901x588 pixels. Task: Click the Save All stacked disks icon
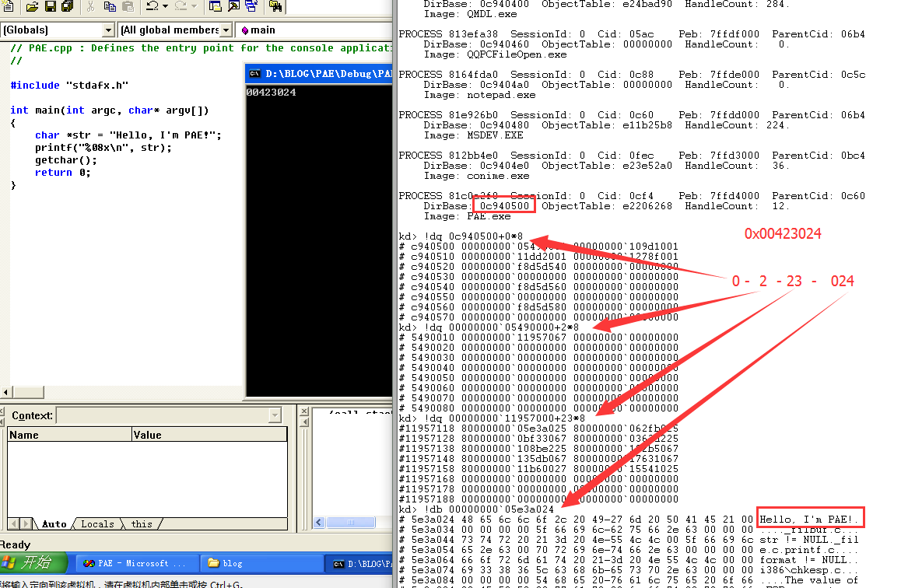[68, 6]
